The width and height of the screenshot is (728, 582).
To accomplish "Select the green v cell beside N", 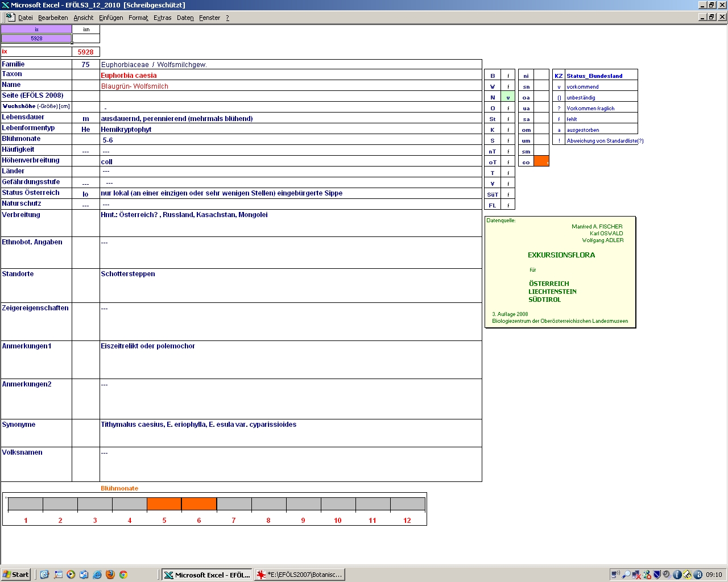I will 508,97.
